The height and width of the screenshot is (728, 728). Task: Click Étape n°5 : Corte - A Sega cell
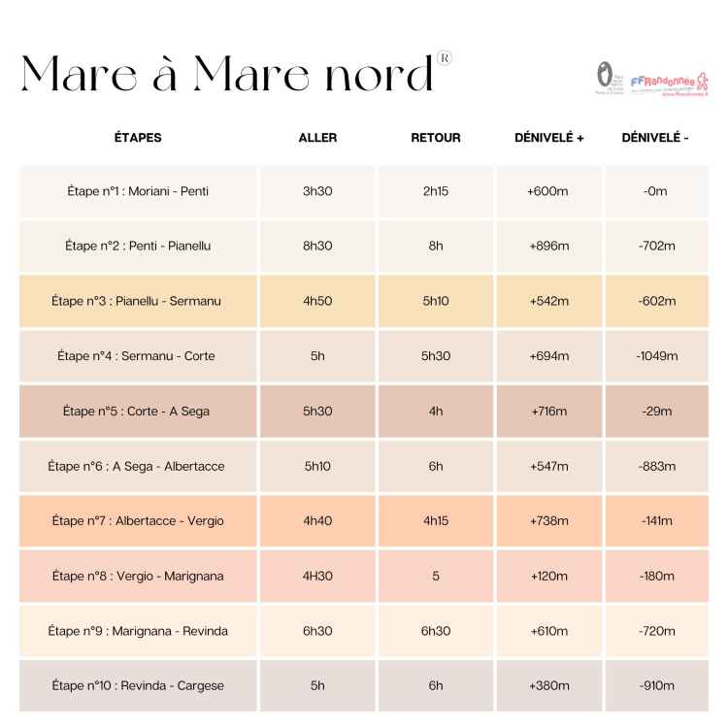coord(138,411)
